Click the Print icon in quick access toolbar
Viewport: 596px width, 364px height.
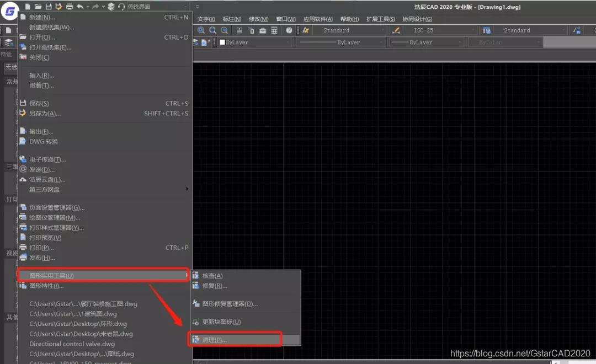69,7
